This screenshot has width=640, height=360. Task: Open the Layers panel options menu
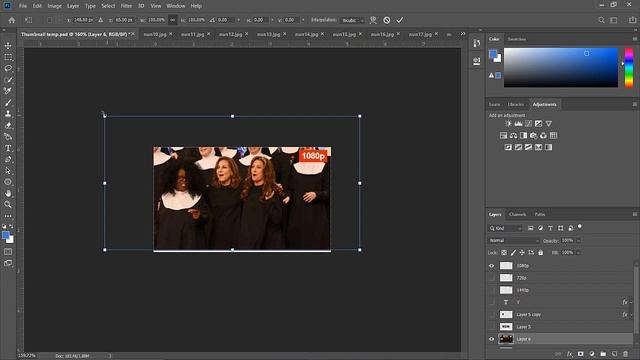click(635, 214)
